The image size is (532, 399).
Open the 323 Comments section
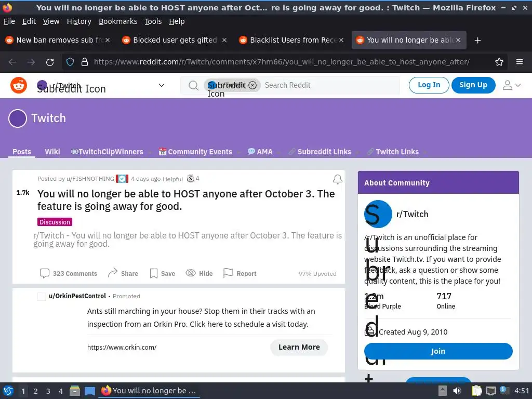69,273
